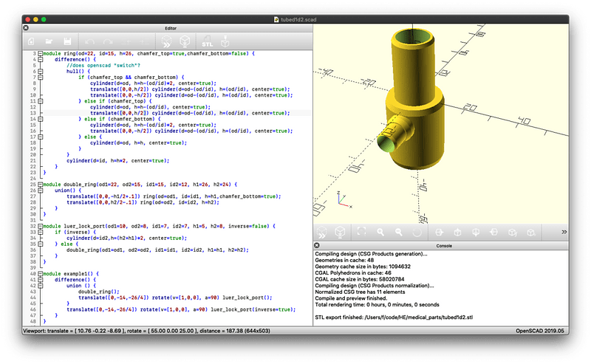Viewport: 591px width, 364px height.
Task: Show more viewer toolbar items
Action: 564,232
